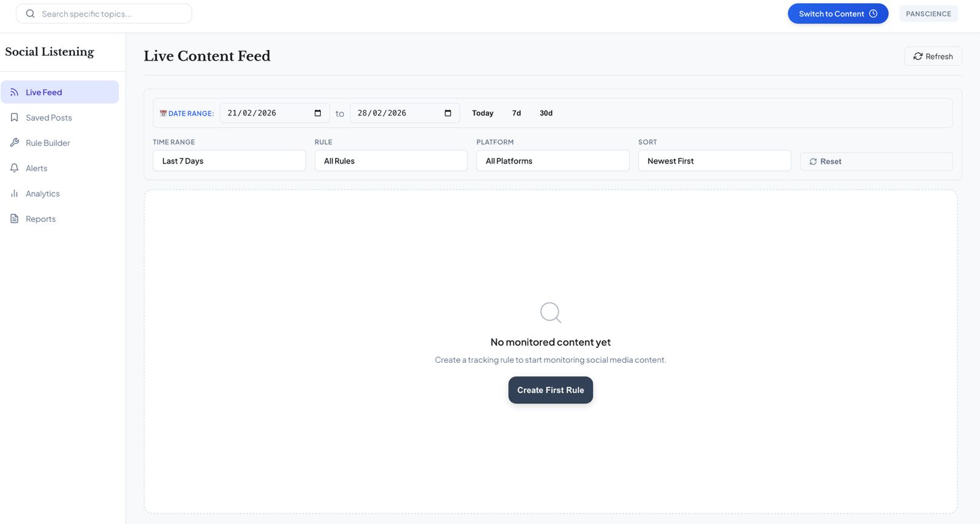Open Analytics from the sidebar
Image resolution: width=980 pixels, height=524 pixels.
click(x=43, y=194)
